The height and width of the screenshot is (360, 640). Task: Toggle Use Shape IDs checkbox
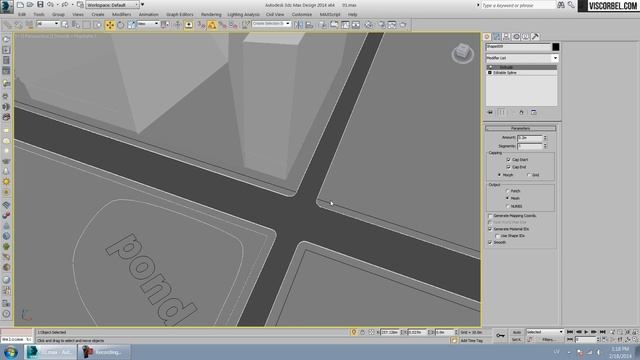498,236
